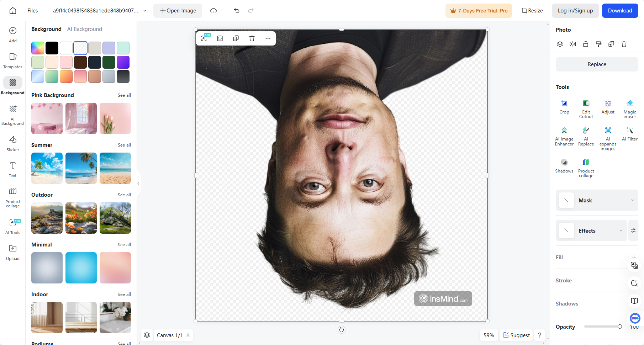Toggle the flip icon in Photo panel

(572, 44)
